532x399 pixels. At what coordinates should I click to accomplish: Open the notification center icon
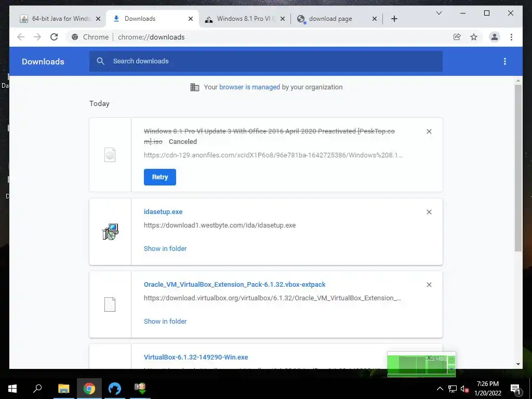click(x=515, y=389)
